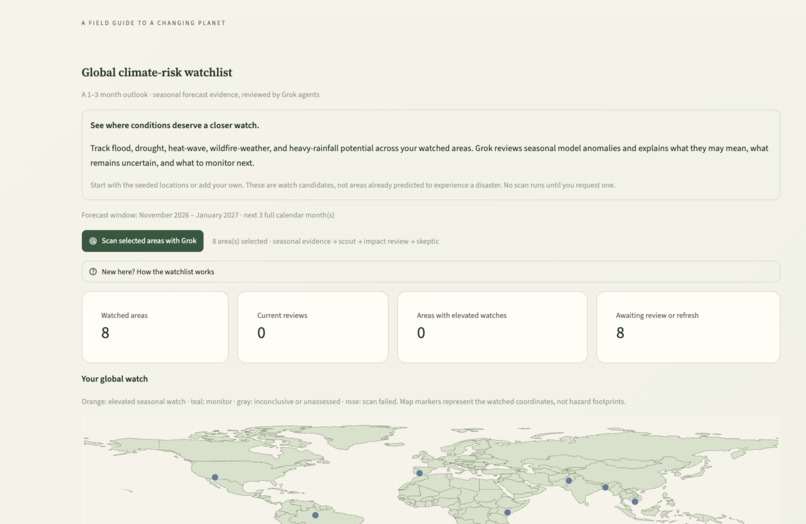Click See where conditions deserve a closer watch
Image resolution: width=806 pixels, height=524 pixels.
(x=175, y=125)
